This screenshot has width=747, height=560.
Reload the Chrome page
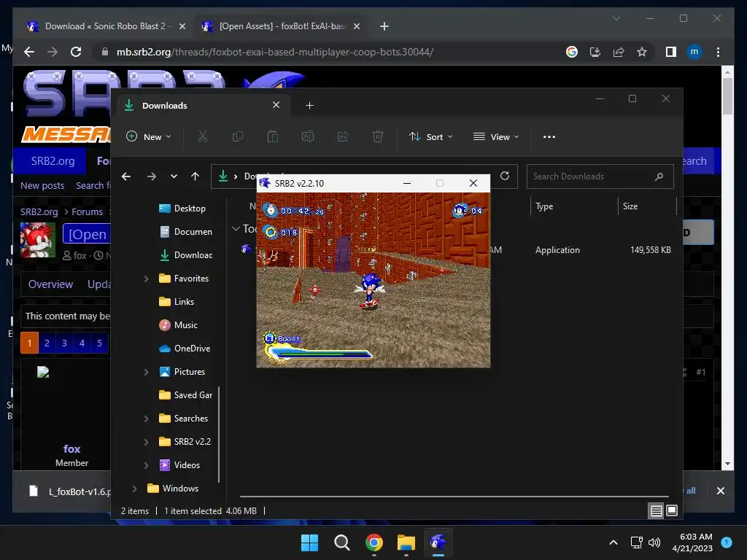click(76, 52)
